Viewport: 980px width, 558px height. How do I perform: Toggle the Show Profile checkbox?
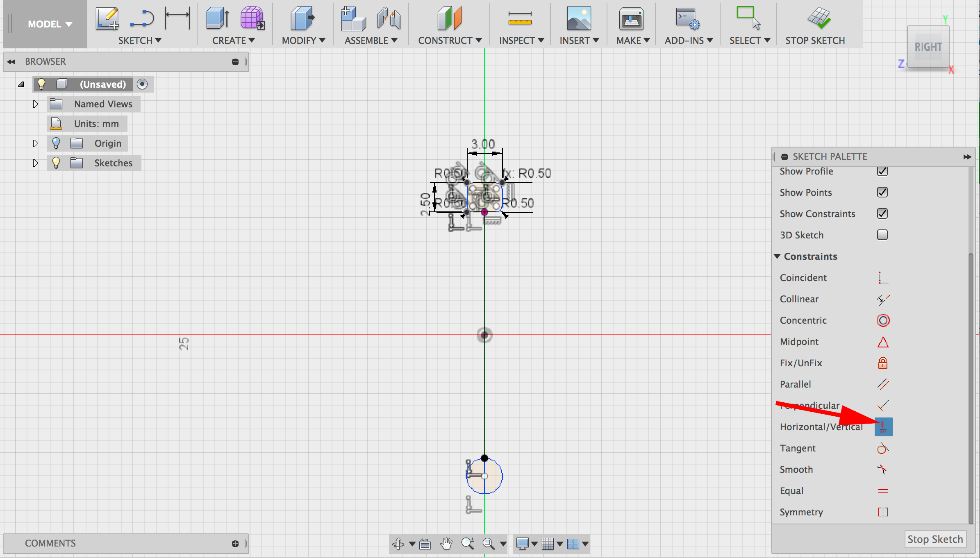[x=882, y=171]
